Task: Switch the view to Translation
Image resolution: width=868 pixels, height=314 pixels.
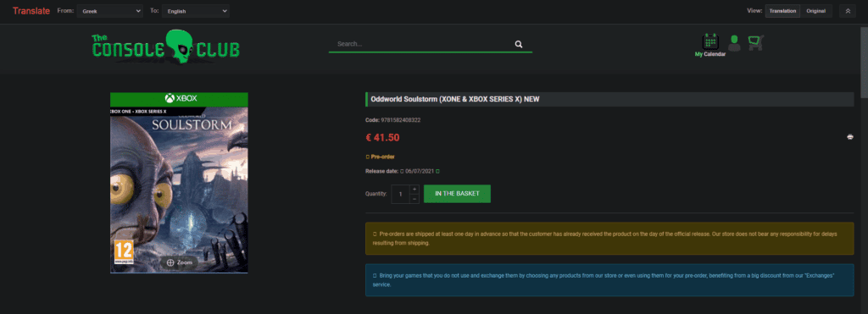Action: tap(782, 11)
